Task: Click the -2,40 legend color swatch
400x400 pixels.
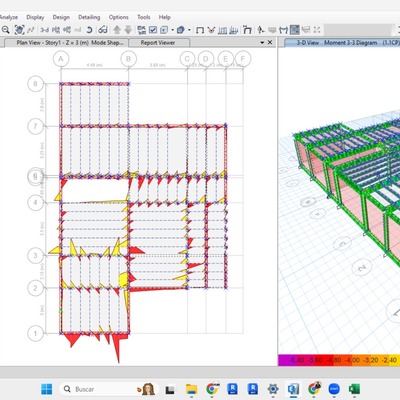Action: coord(389,360)
